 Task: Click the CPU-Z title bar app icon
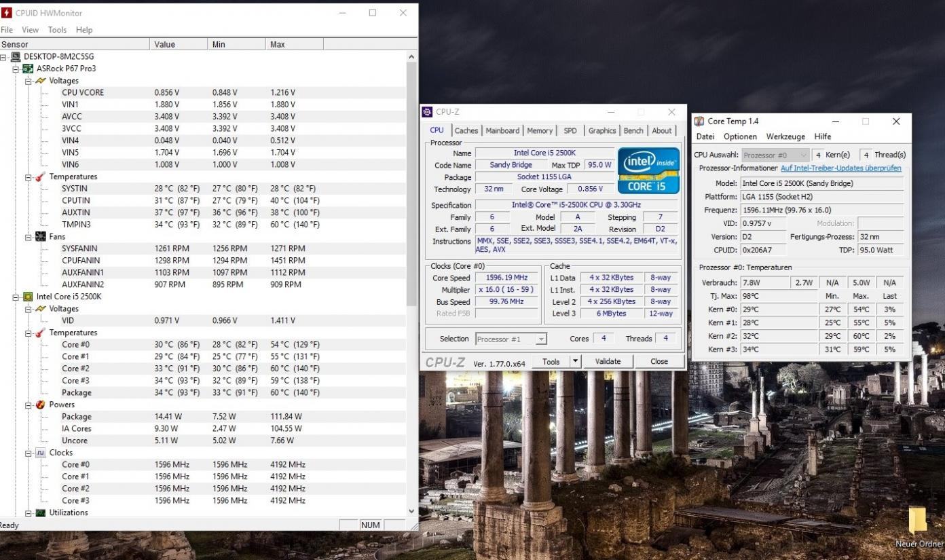[x=427, y=112]
